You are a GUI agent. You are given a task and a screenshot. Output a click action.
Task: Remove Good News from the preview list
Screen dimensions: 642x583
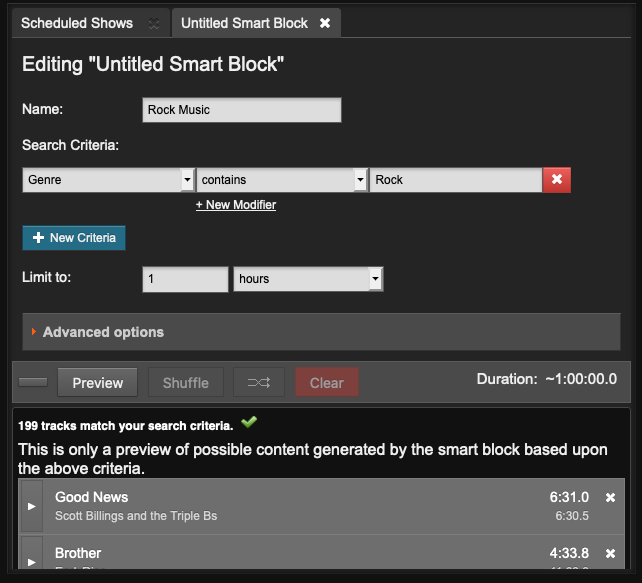tap(611, 497)
